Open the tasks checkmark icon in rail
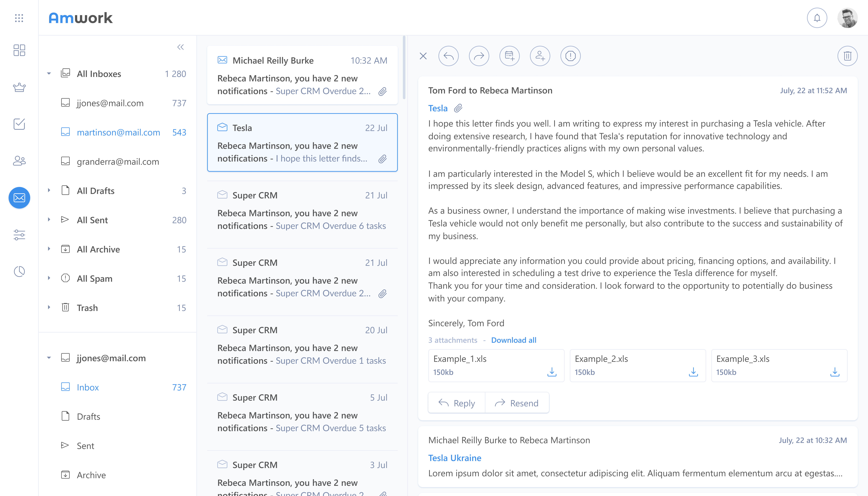 coord(19,124)
